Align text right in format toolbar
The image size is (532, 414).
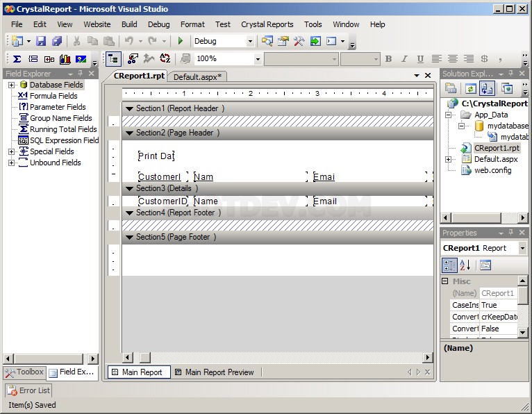469,59
